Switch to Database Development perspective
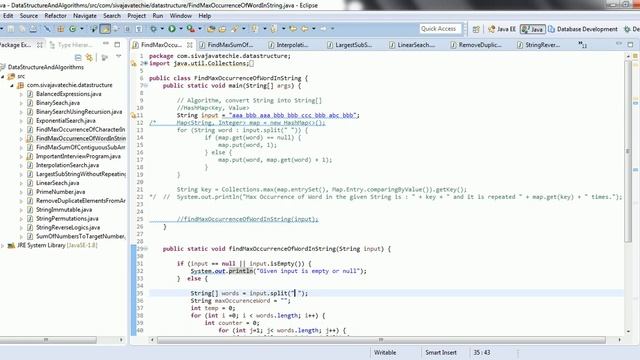 583,29
